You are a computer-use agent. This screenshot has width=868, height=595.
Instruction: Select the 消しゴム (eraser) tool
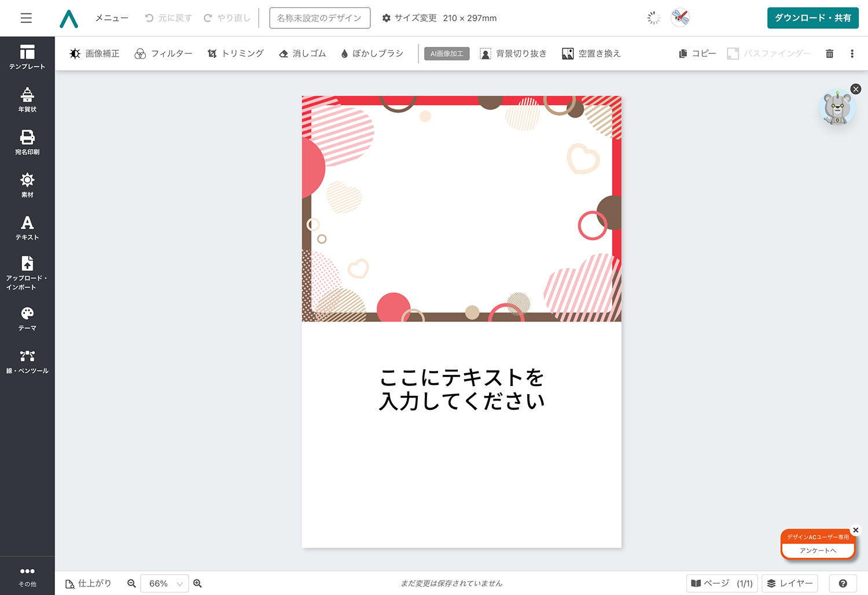pyautogui.click(x=301, y=53)
